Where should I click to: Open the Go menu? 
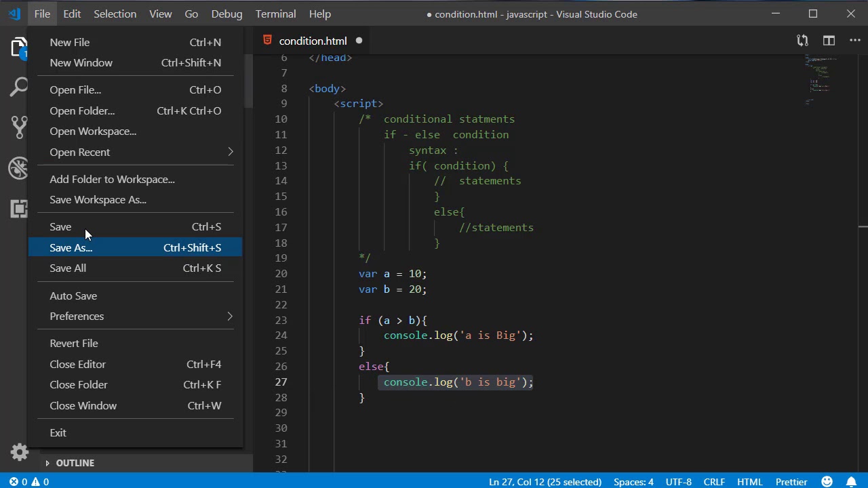pos(191,14)
